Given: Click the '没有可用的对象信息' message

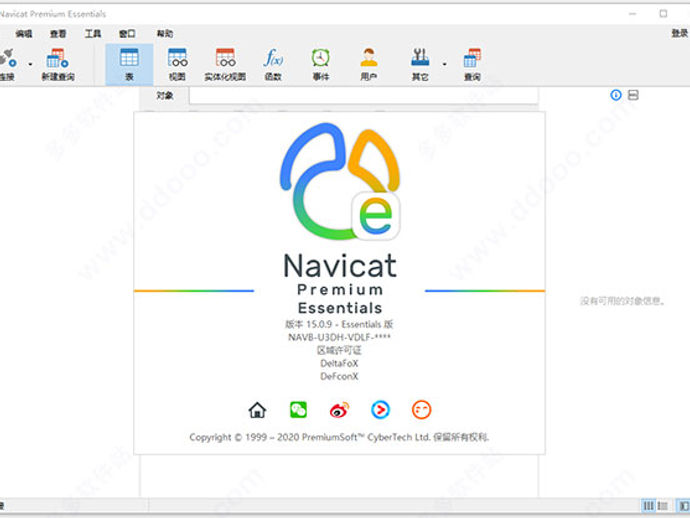Looking at the screenshot, I should (x=622, y=301).
